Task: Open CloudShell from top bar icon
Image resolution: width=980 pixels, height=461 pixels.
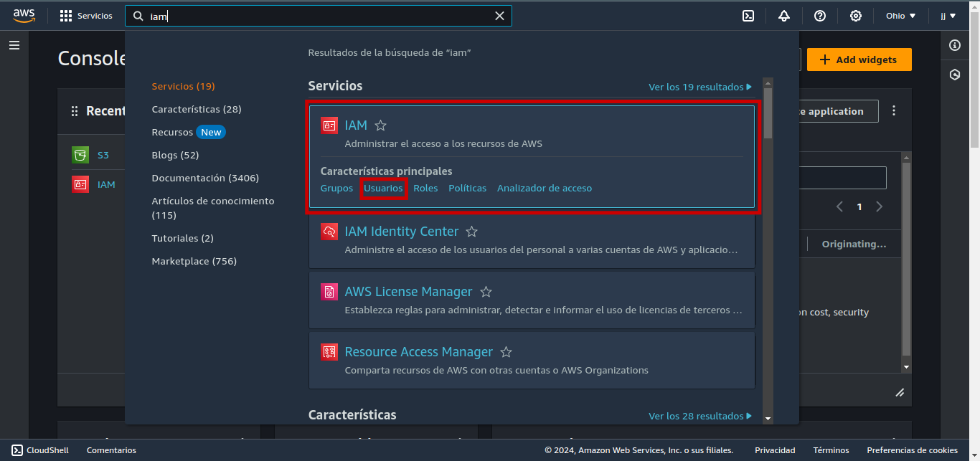Action: click(748, 16)
